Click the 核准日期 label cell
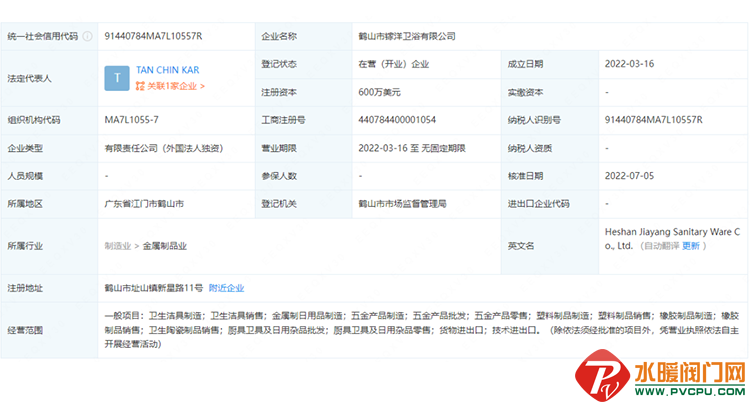 click(550, 176)
